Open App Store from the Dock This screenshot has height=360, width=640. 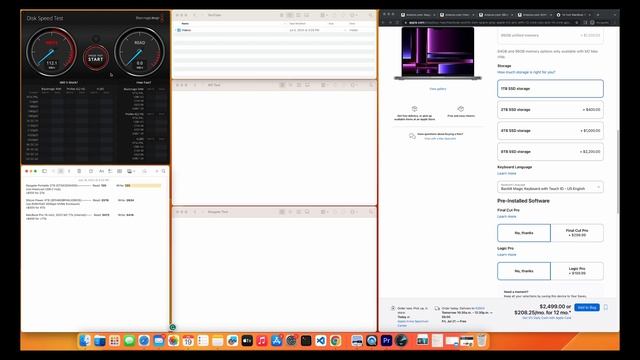pos(276,340)
